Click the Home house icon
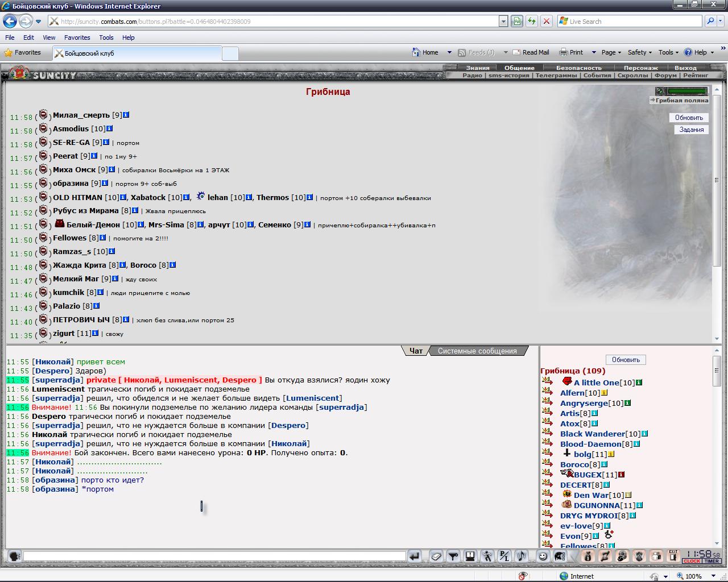Image resolution: width=728 pixels, height=582 pixels. tap(416, 52)
